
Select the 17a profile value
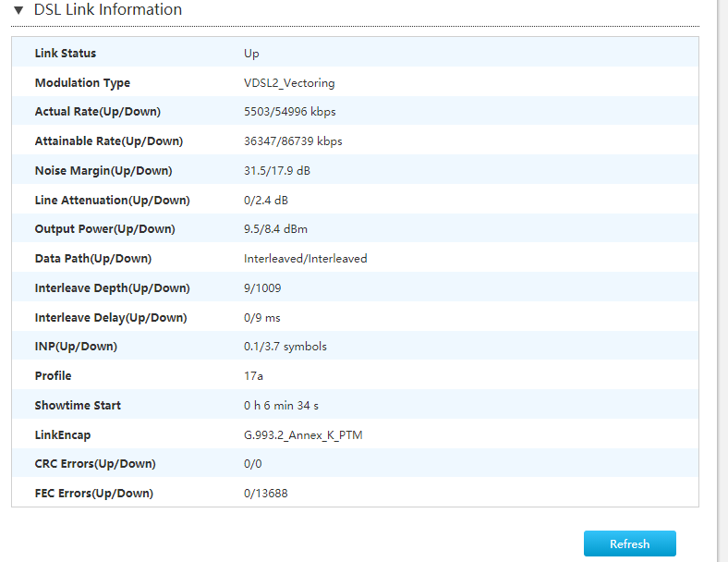tap(253, 376)
